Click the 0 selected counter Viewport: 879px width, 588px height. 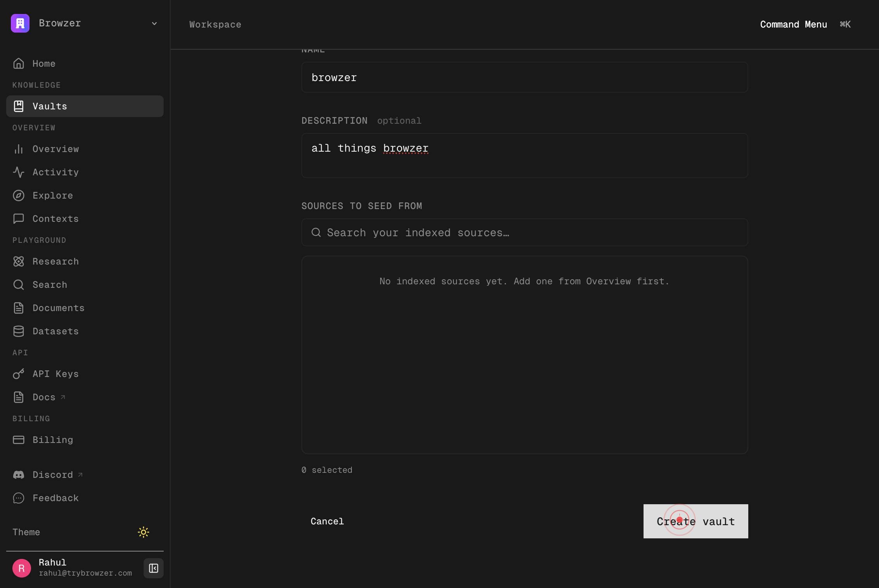pos(327,470)
